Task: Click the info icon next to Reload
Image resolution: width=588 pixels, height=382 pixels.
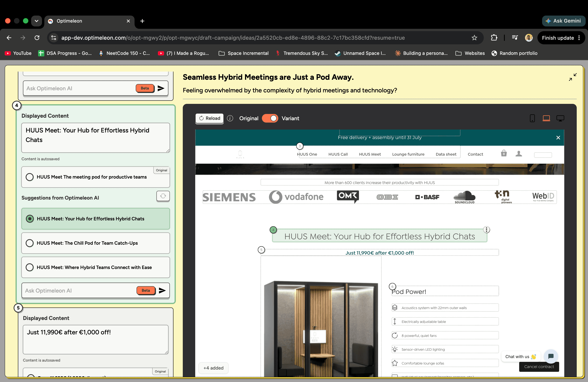Action: point(230,118)
